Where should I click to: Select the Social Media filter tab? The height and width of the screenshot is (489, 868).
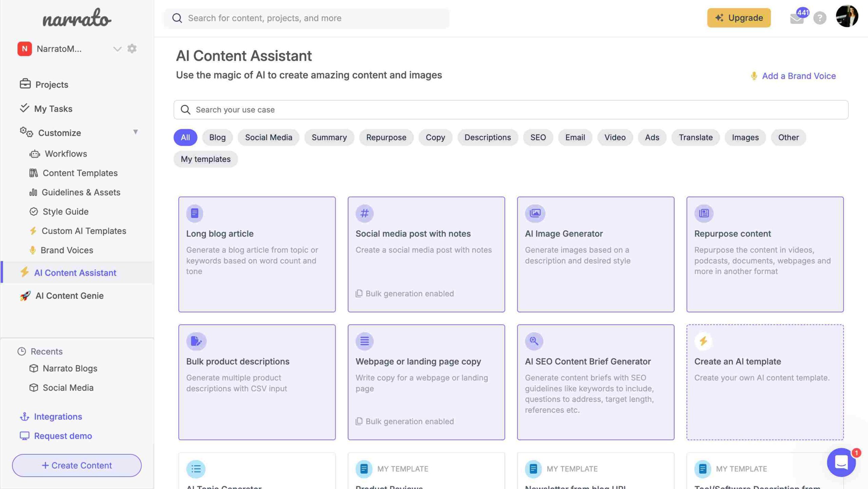tap(268, 137)
